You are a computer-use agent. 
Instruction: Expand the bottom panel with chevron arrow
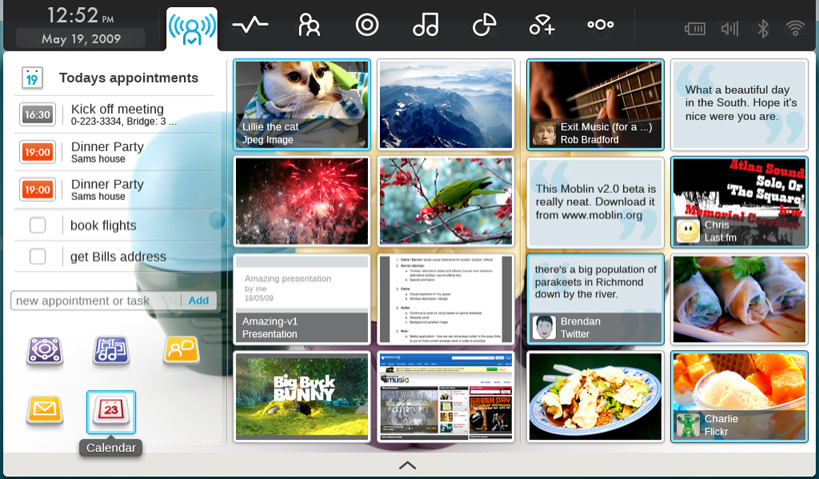407,465
